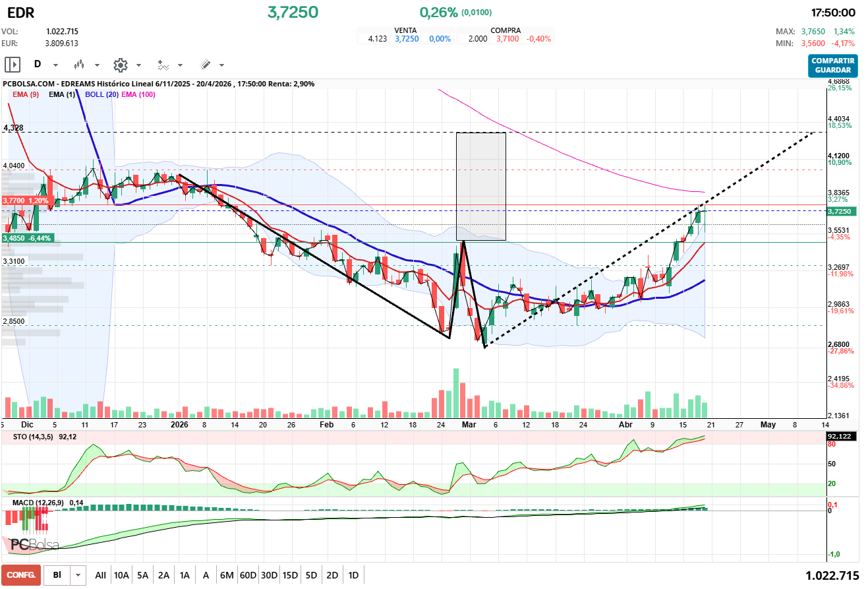Select the pencil drawing tool icon

click(205, 65)
